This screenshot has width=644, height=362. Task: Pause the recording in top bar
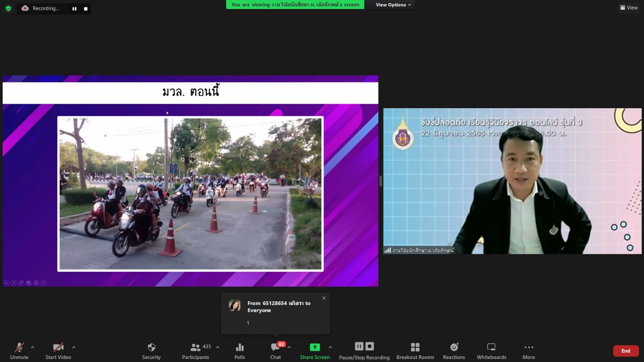click(x=74, y=9)
